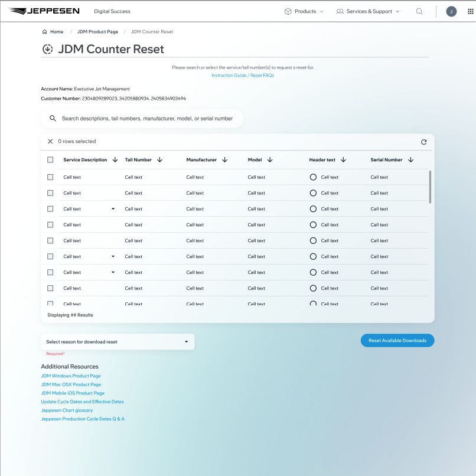Viewport: 476px width, 476px height.
Task: Click the Model column header
Action: (x=255, y=159)
